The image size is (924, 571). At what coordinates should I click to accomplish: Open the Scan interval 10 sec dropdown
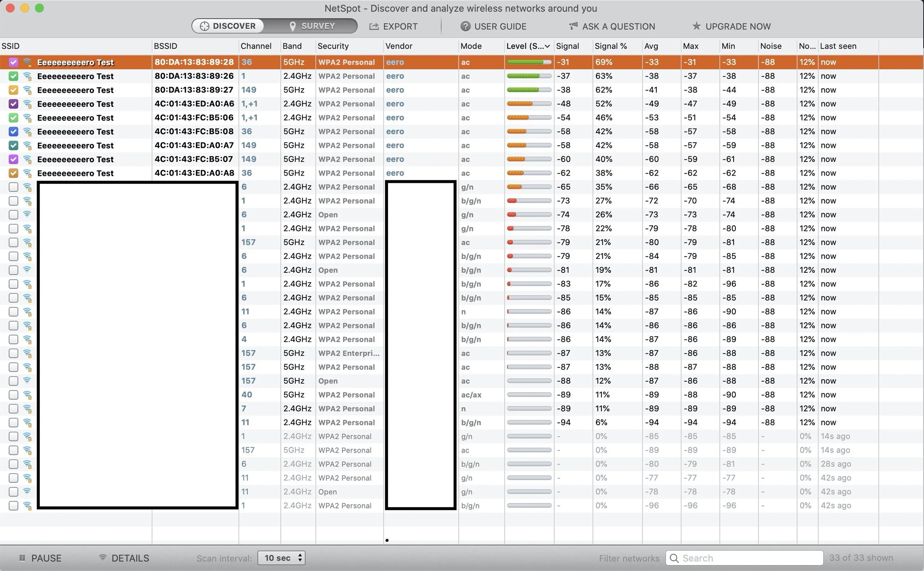[281, 558]
